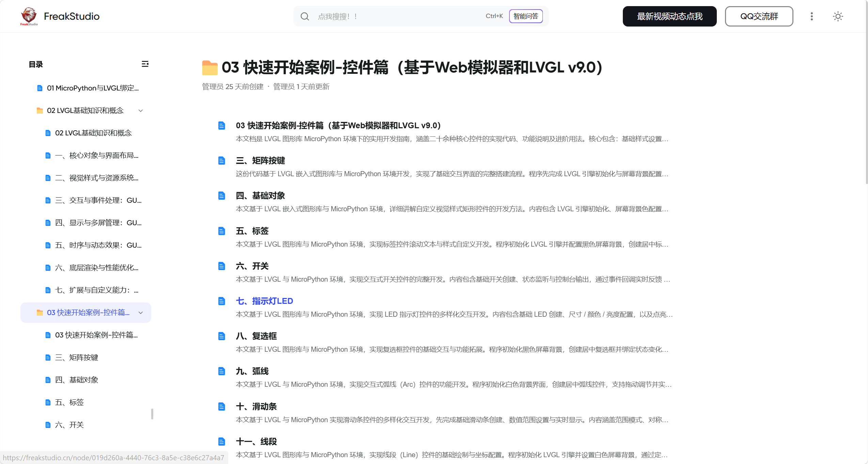Collapse the 02 LVGL基础知识和概念 folder chevron
868x464 pixels.
click(x=141, y=111)
